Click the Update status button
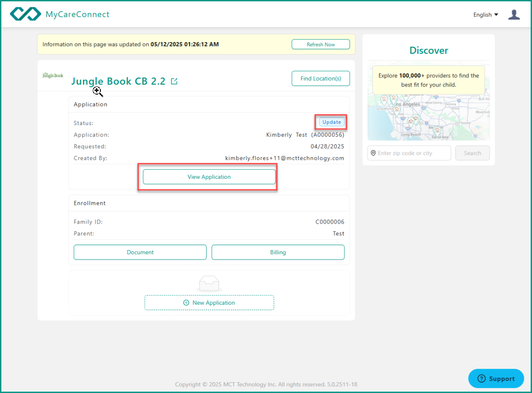The width and height of the screenshot is (532, 393). (332, 122)
